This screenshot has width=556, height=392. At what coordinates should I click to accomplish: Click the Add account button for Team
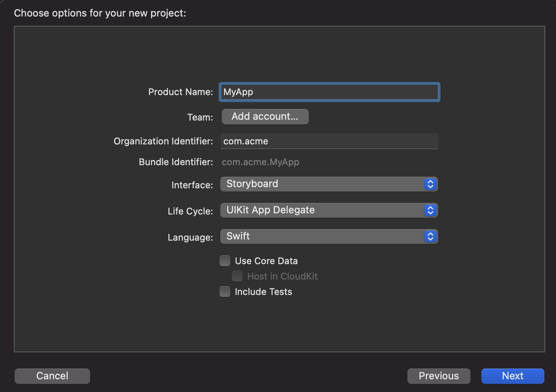tap(265, 116)
